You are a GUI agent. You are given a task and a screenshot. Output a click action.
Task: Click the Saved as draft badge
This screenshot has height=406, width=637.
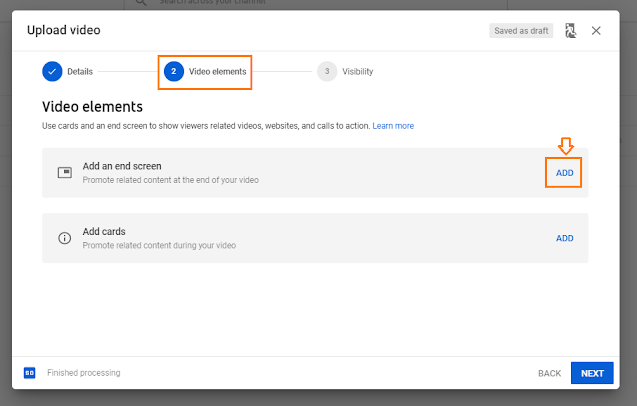click(x=521, y=31)
